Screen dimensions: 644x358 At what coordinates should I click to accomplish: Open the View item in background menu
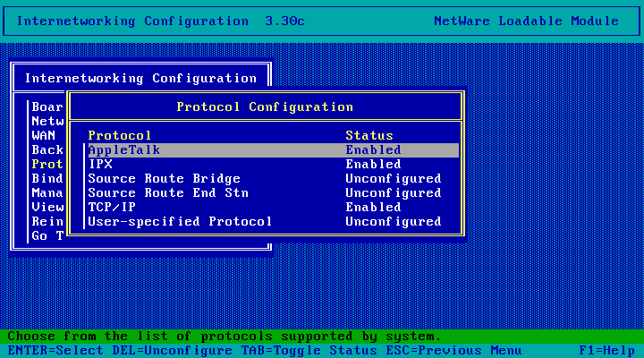pos(47,207)
